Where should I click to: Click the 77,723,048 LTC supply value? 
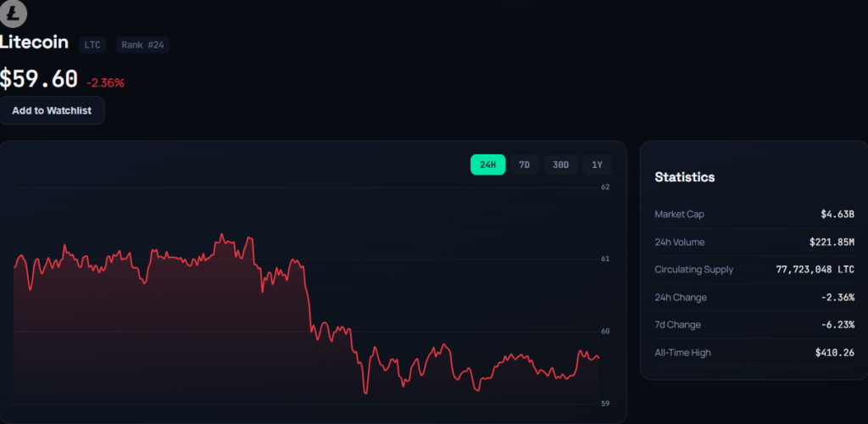click(x=815, y=270)
